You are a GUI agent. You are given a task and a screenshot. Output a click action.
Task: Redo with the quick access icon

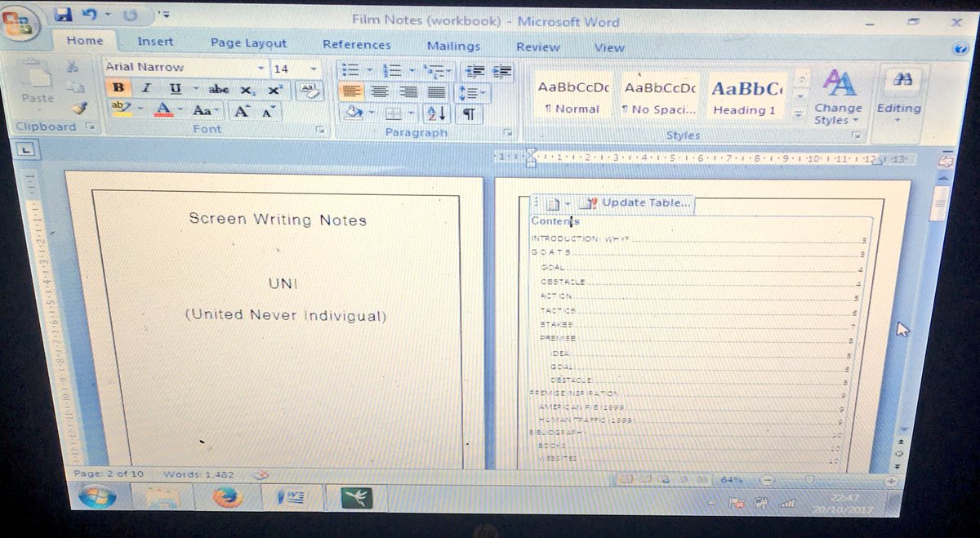click(129, 16)
